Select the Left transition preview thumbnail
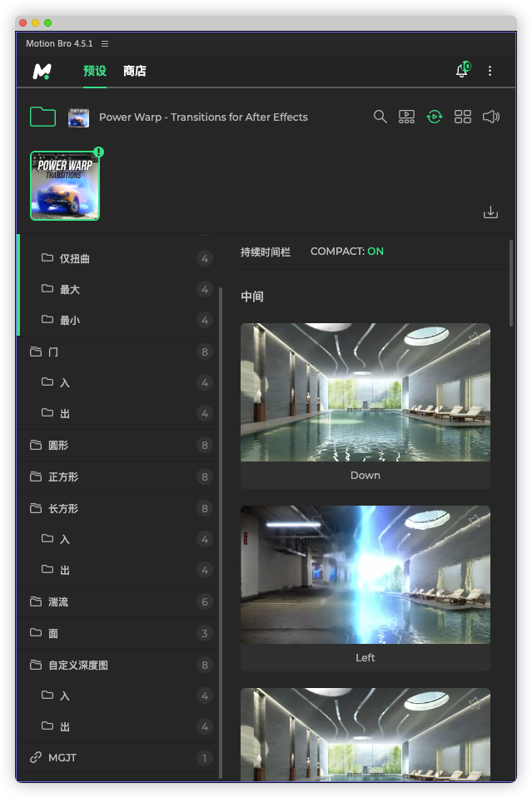The image size is (532, 798). (365, 575)
